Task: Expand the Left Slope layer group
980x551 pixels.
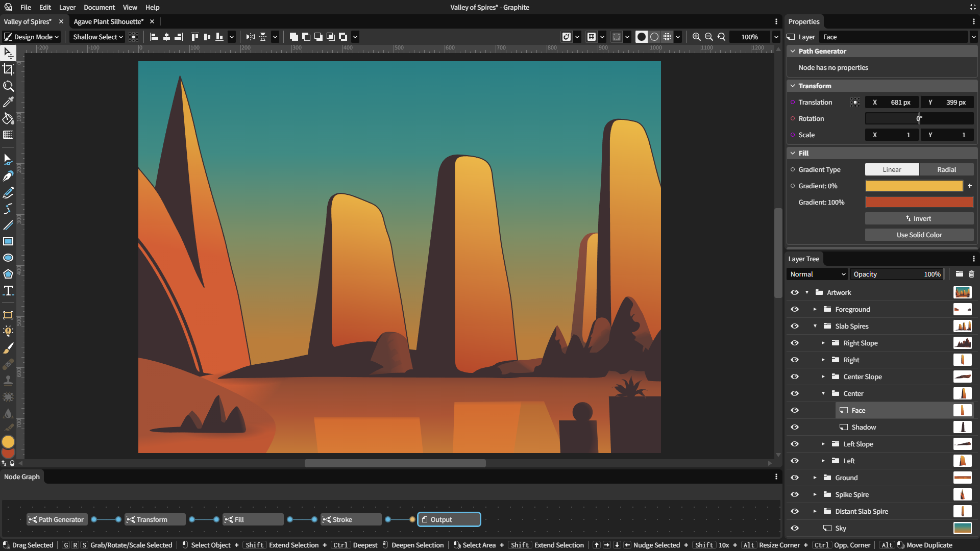Action: coord(824,443)
